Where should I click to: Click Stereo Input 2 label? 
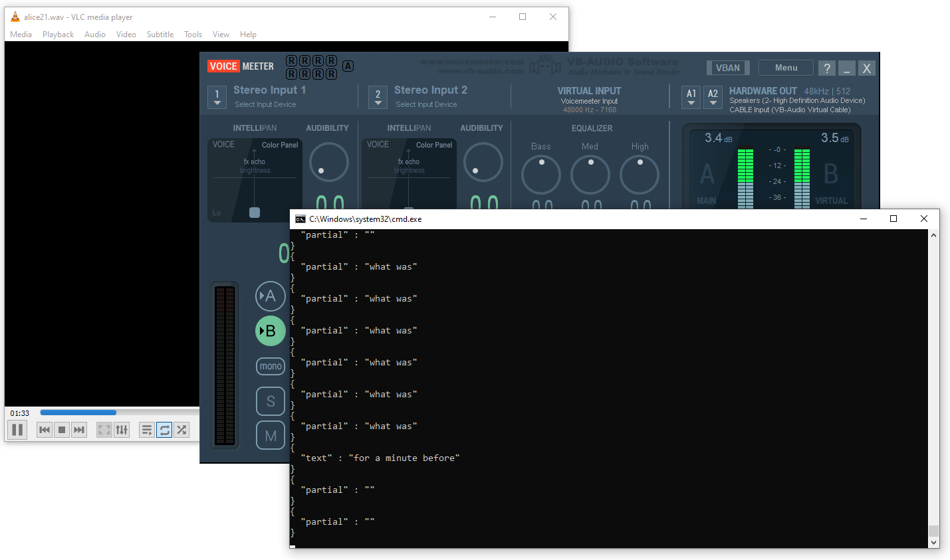click(x=430, y=90)
